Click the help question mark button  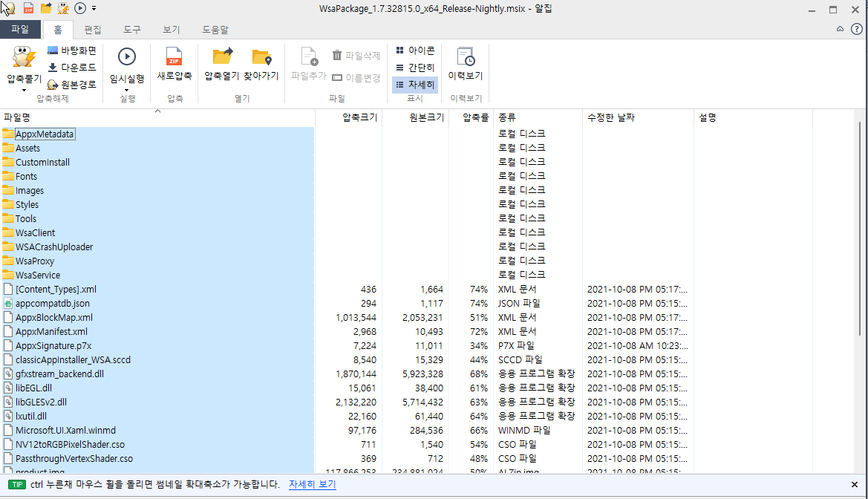858,29
